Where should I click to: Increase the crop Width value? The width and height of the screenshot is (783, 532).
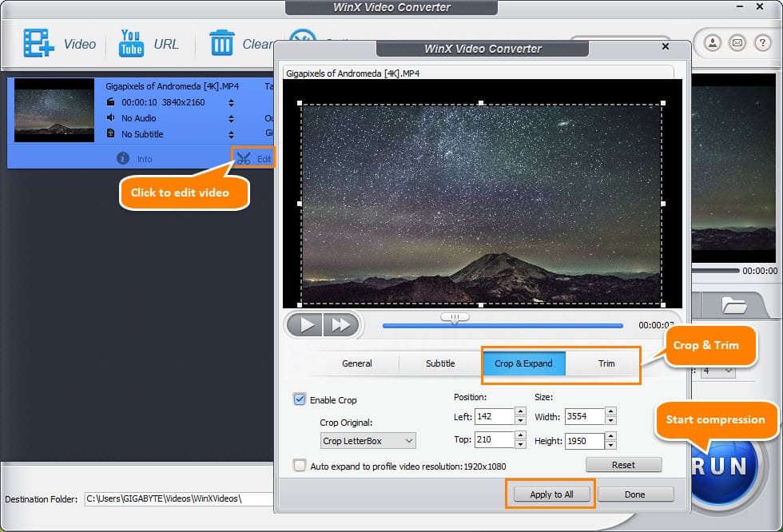609,413
